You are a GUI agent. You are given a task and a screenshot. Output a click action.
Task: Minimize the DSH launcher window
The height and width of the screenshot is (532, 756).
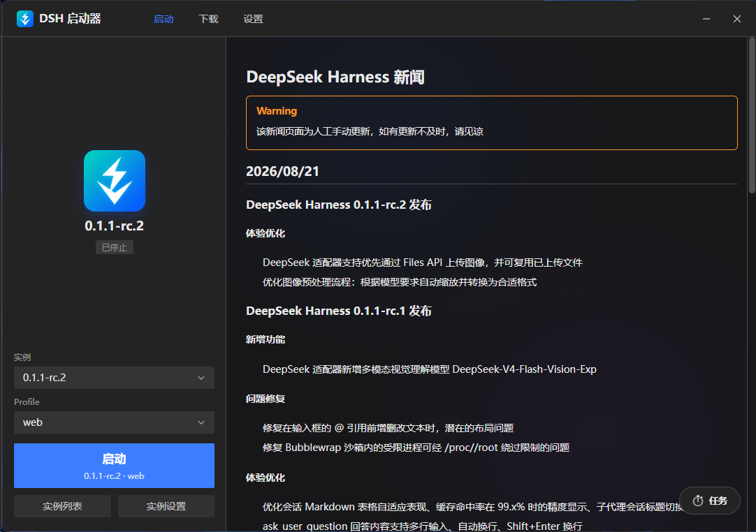pos(706,19)
